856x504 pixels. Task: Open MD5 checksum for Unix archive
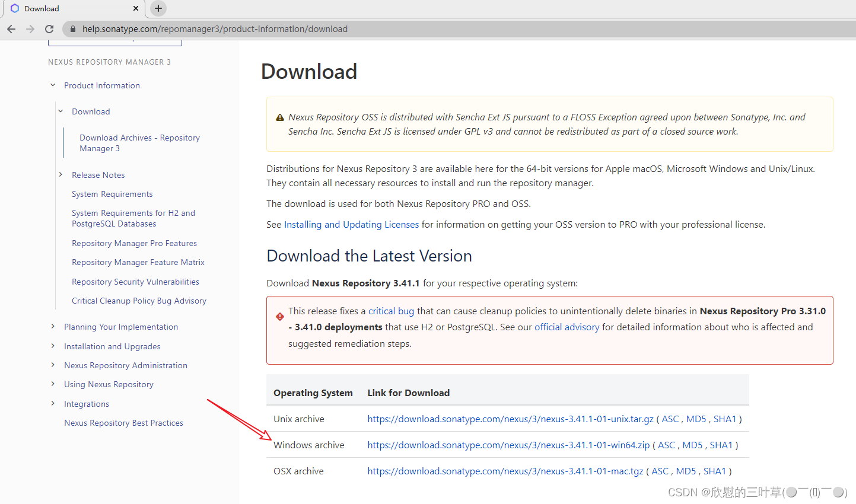(x=696, y=419)
